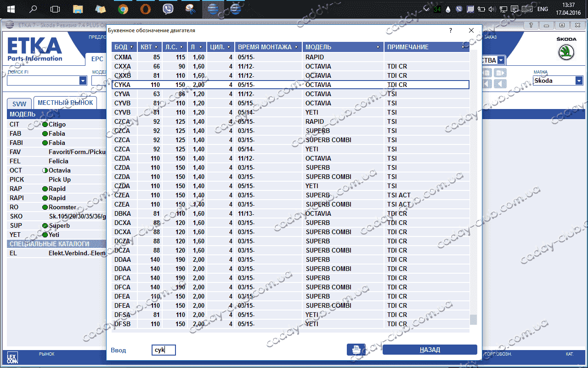Click the РЫНОК label at the bottom
The width and height of the screenshot is (588, 368).
46,354
